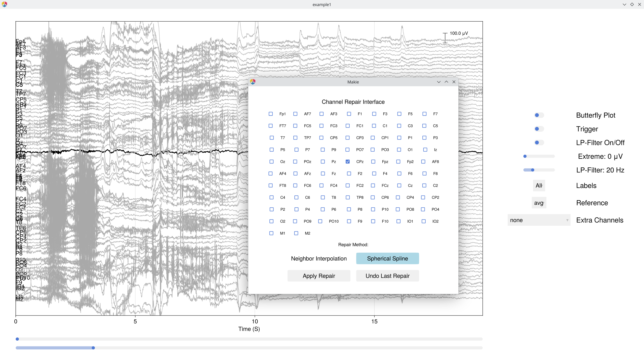Open the Reference dropdown showing avg
The image size is (644, 362).
tap(539, 203)
